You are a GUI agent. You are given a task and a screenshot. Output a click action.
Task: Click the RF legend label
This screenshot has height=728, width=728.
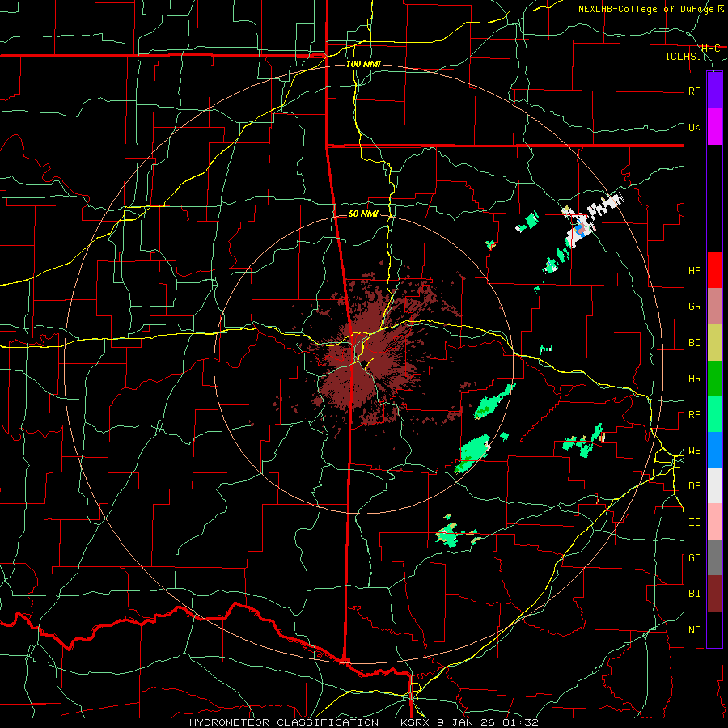[694, 91]
